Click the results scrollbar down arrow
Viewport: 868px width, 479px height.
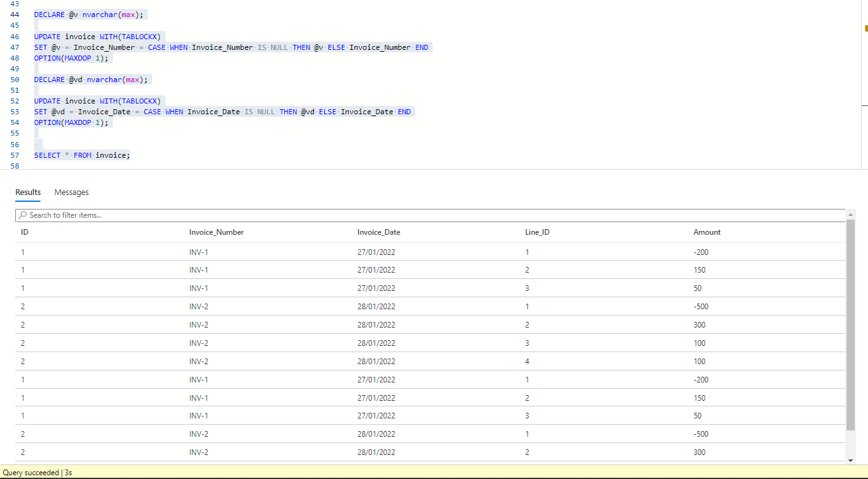pos(850,461)
